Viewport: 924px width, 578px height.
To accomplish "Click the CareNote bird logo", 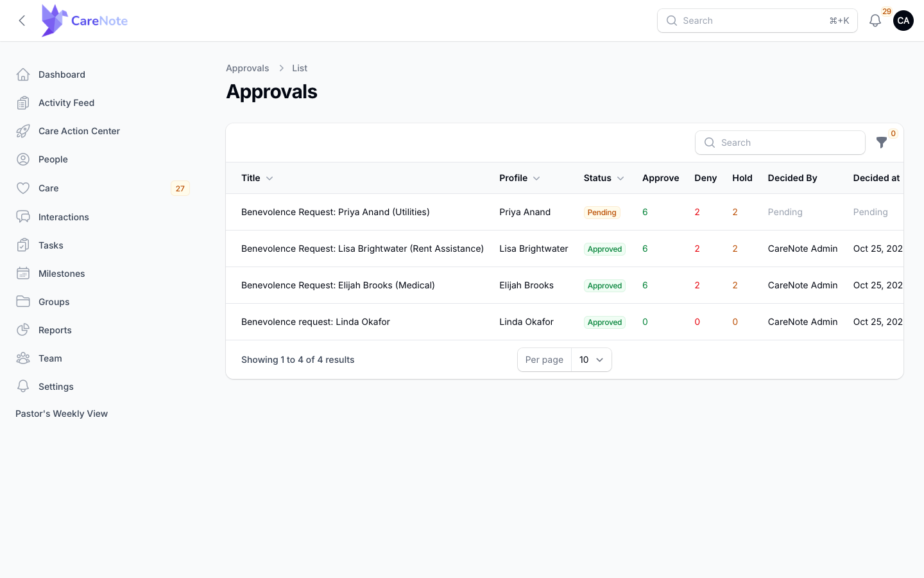I will pyautogui.click(x=54, y=21).
